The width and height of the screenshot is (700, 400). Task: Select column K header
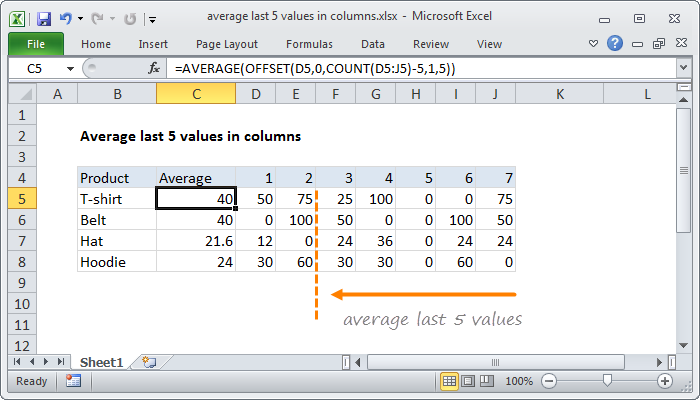(x=559, y=94)
